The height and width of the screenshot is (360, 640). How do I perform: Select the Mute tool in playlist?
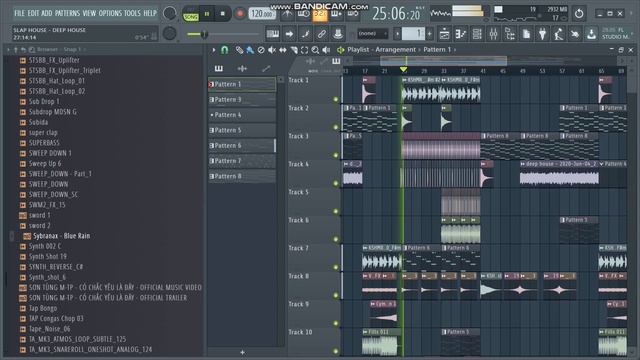(272, 50)
